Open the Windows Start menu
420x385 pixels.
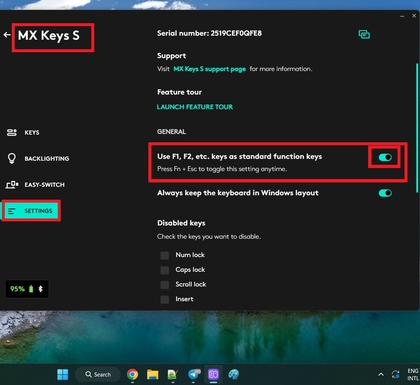[63, 374]
